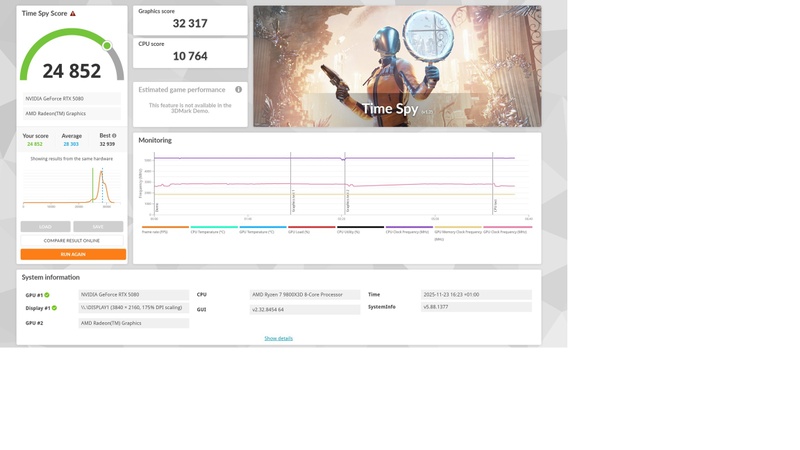
Task: Click the GPU #1 field NVIDIA GeForce RTX 5080
Action: (x=134, y=295)
